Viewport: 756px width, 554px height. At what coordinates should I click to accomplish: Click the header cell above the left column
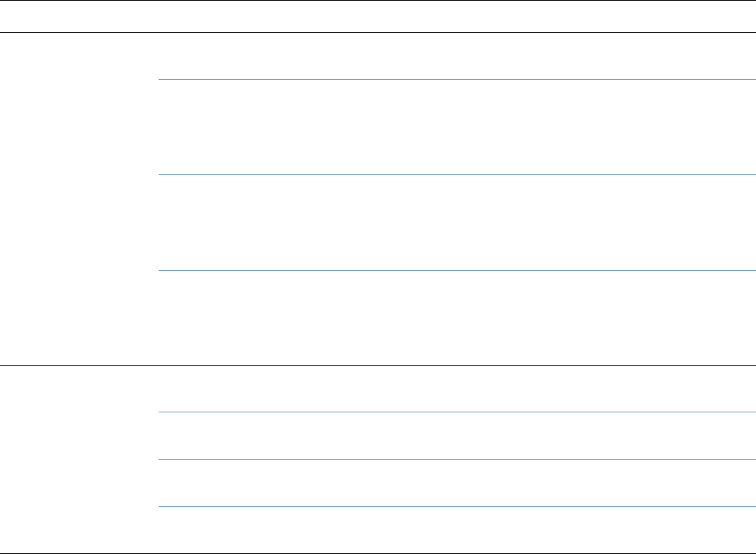(x=79, y=16)
